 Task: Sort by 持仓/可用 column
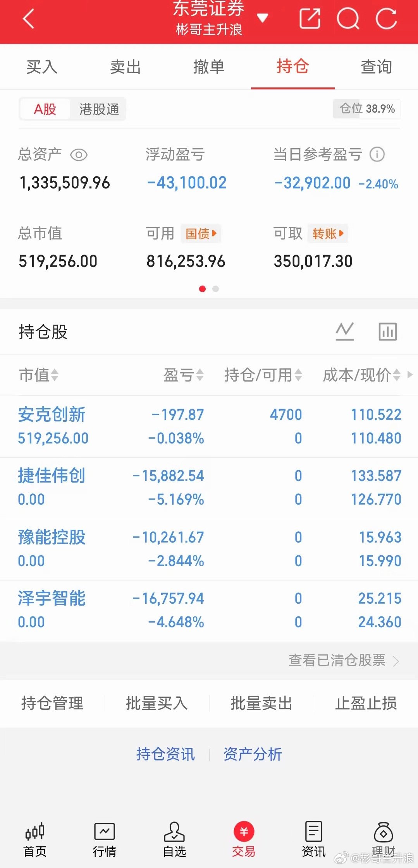[263, 375]
